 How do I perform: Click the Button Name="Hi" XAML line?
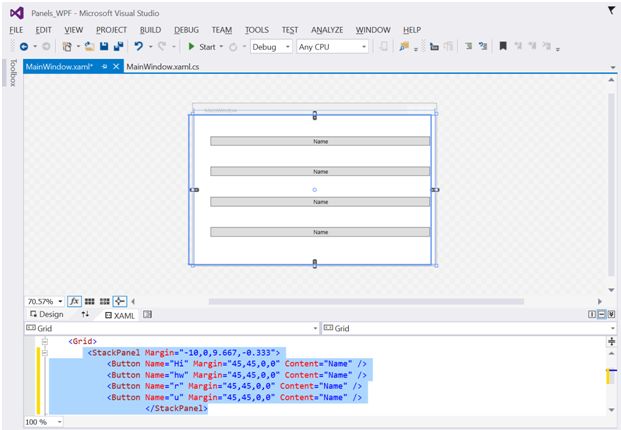[237, 363]
